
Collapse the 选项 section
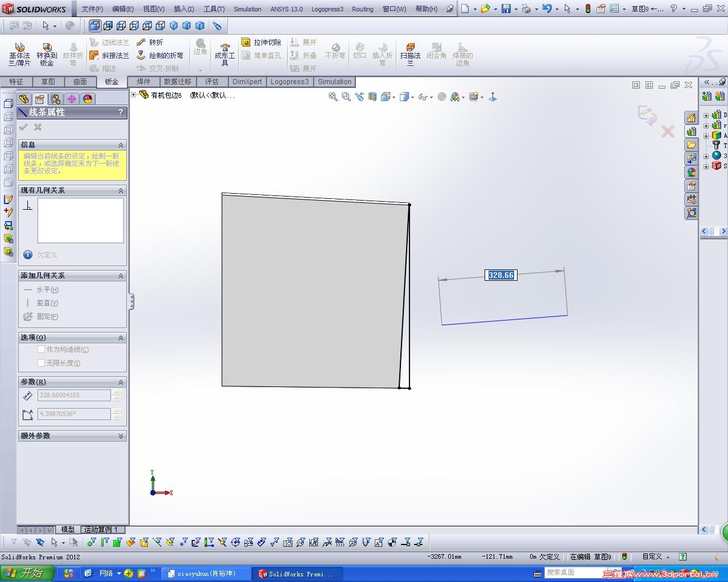click(121, 338)
